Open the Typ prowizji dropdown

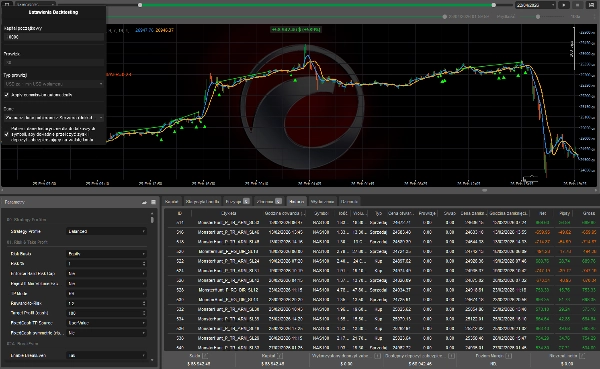pyautogui.click(x=54, y=84)
